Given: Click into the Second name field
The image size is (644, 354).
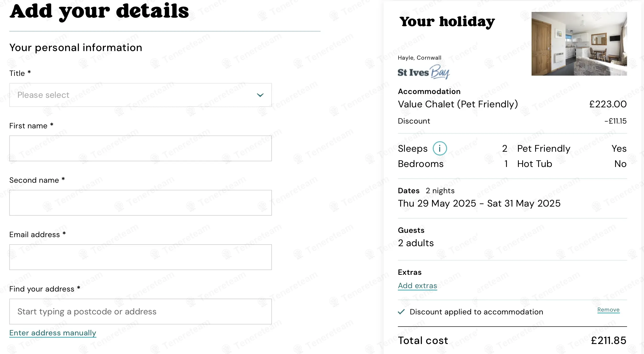Looking at the screenshot, I should (x=140, y=203).
